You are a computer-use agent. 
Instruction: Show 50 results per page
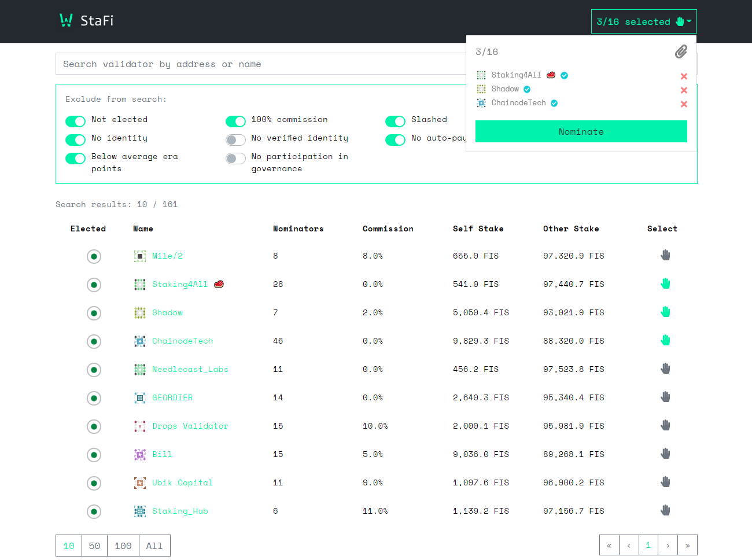coord(94,546)
